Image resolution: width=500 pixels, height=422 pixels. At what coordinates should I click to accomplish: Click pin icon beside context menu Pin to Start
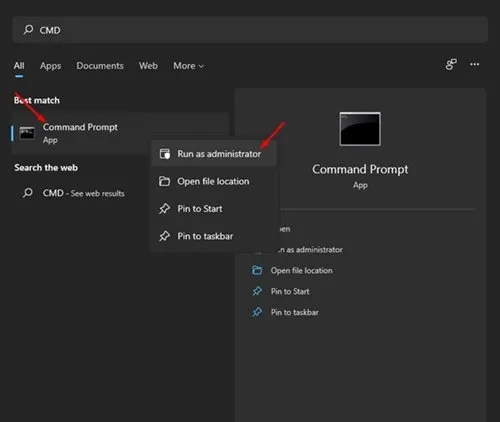point(164,209)
